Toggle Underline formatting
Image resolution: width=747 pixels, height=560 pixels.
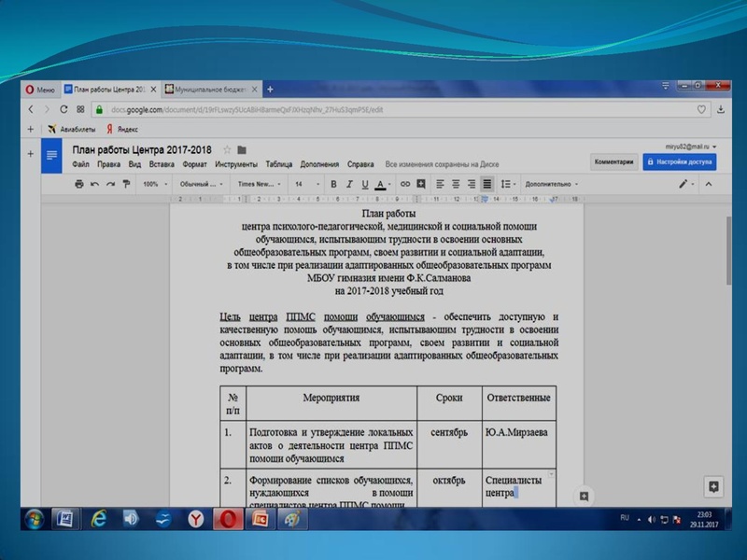(364, 185)
